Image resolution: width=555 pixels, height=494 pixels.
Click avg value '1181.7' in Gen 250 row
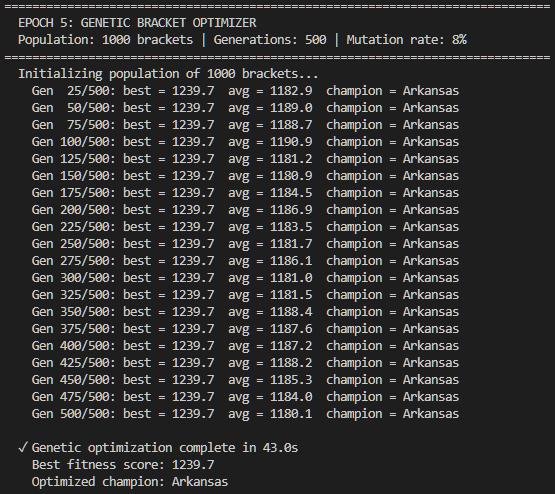click(x=291, y=244)
